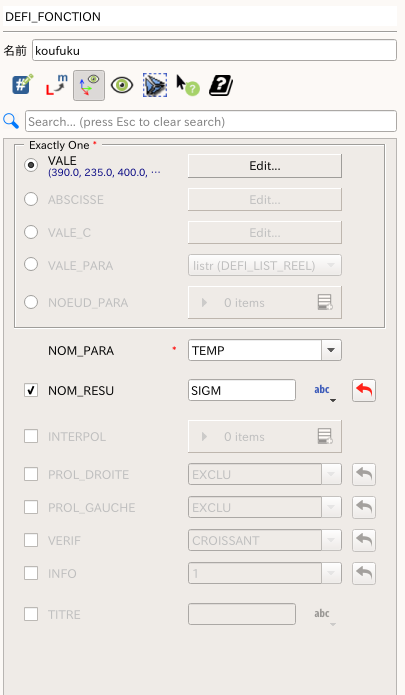
Task: Open the NOM_PARA TEMP dropdown
Action: click(265, 350)
